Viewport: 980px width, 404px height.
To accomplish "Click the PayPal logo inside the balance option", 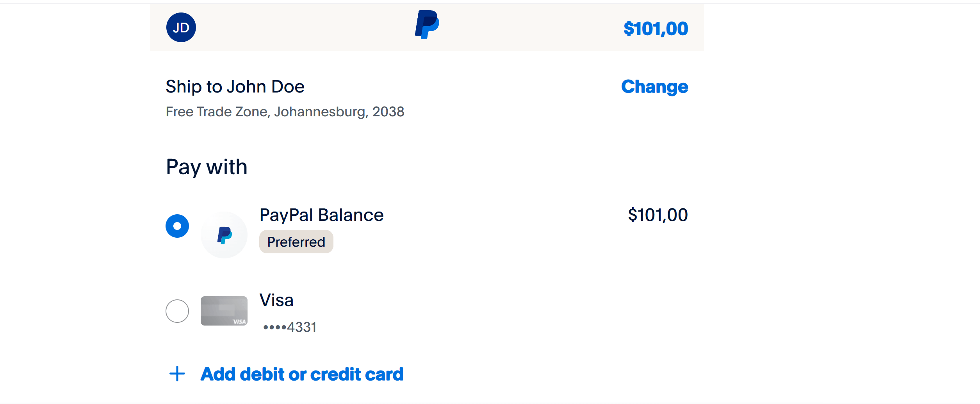I will pyautogui.click(x=224, y=234).
